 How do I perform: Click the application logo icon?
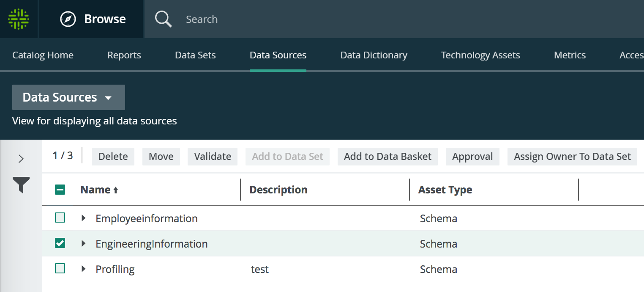pos(19,19)
